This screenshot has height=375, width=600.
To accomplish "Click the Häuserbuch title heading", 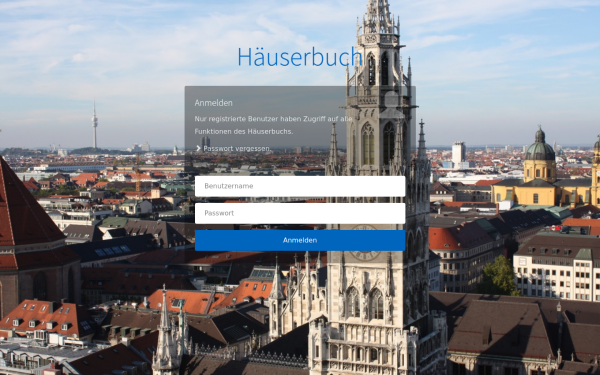I will (300, 57).
